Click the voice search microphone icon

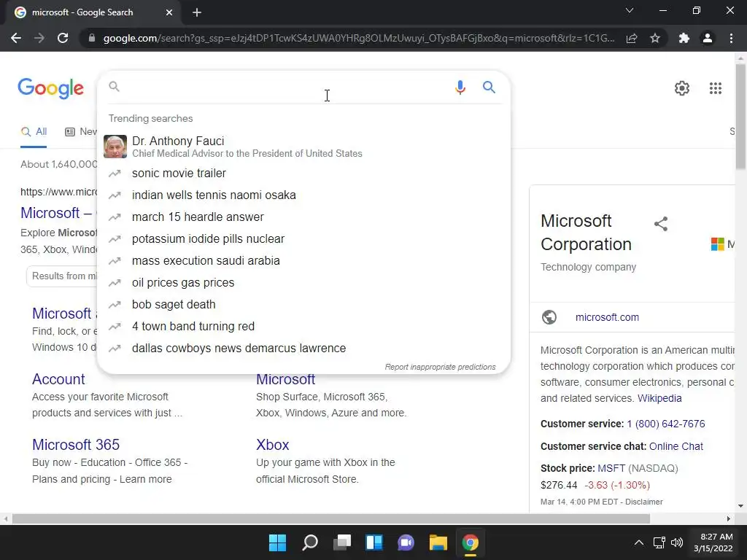point(460,87)
